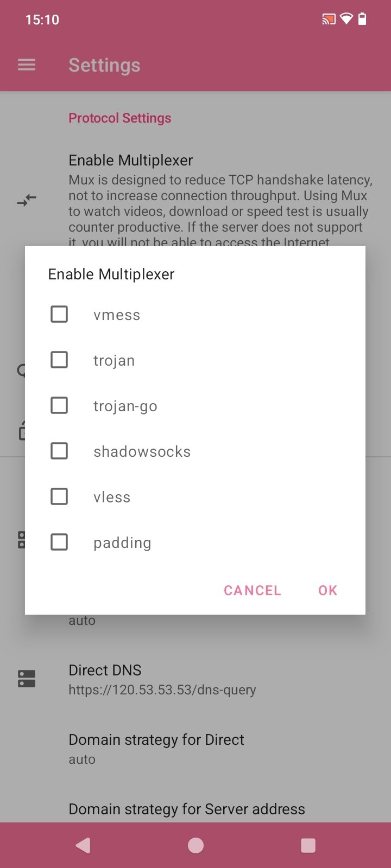Tick the trojan-go checkbox
This screenshot has height=868, width=391.
click(x=59, y=405)
